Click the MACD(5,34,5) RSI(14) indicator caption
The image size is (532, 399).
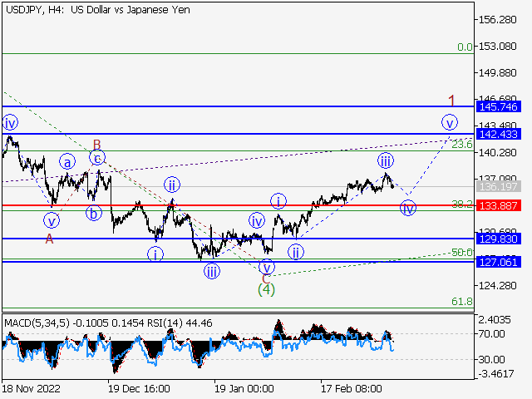click(108, 323)
